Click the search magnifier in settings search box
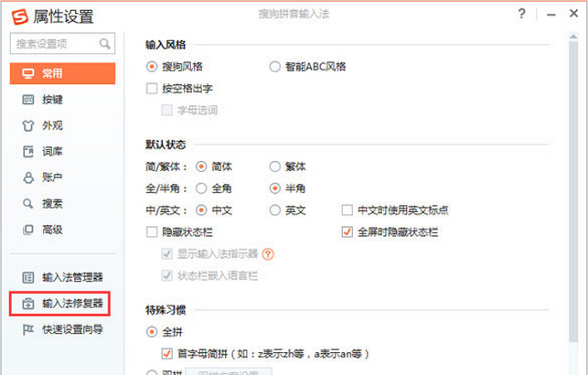588x375 pixels. (x=104, y=44)
